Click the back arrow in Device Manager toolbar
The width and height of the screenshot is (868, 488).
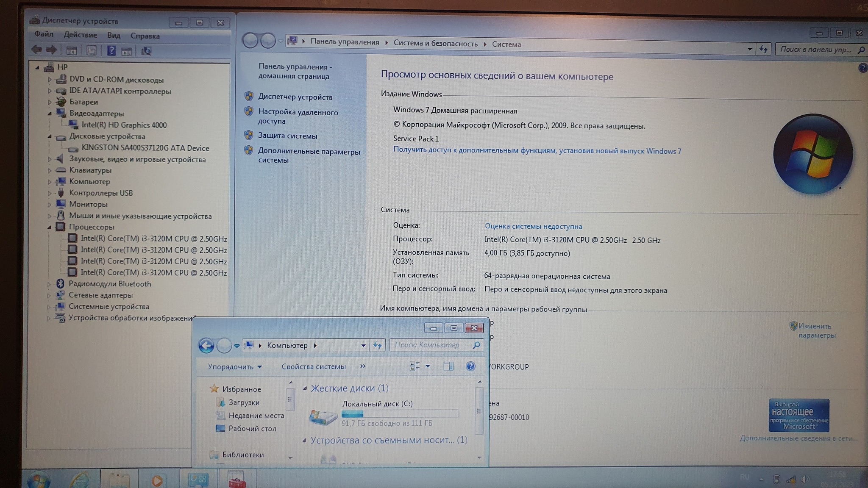pos(36,50)
